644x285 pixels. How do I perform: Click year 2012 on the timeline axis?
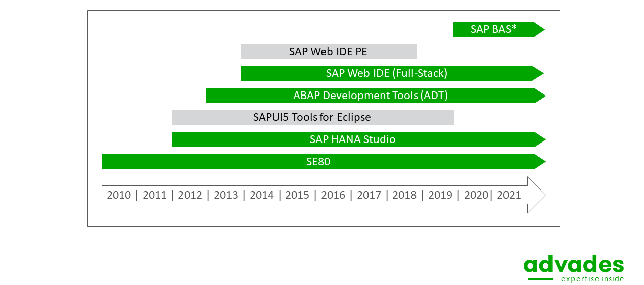click(190, 195)
